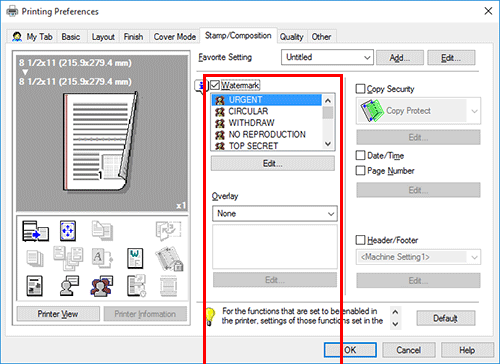The width and height of the screenshot is (500, 364).
Task: Click the grayed stacked sheets icon
Action: click(x=35, y=258)
